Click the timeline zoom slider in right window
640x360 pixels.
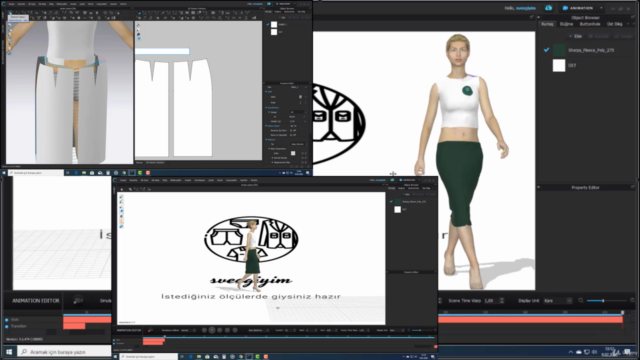606,301
